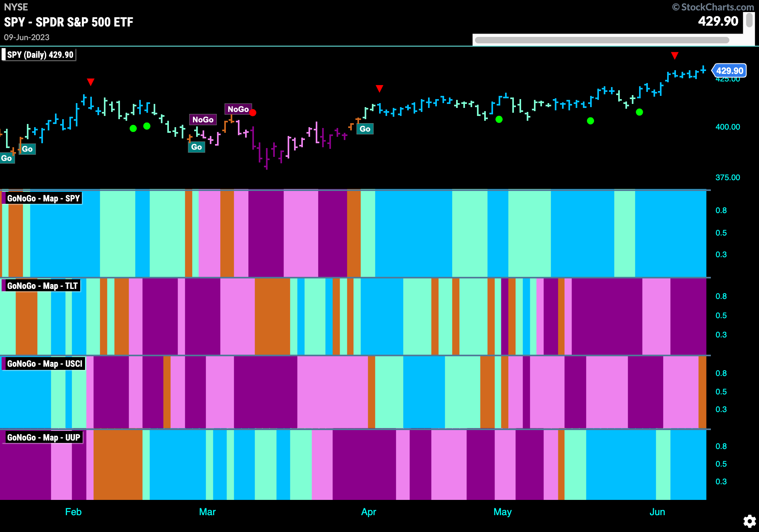Select the SPY (Daily) 429.90 legend label
759x532 pixels.
39,55
